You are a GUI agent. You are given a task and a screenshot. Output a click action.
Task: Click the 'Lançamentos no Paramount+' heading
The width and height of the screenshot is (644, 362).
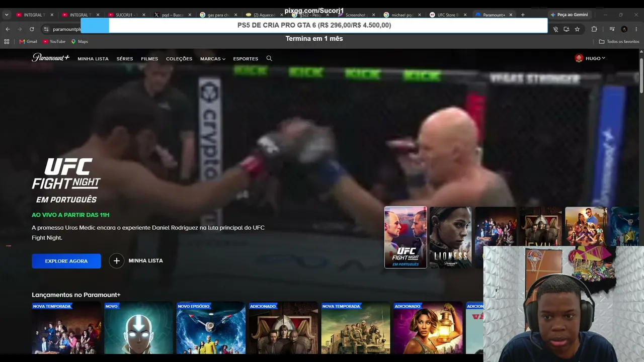point(76,295)
